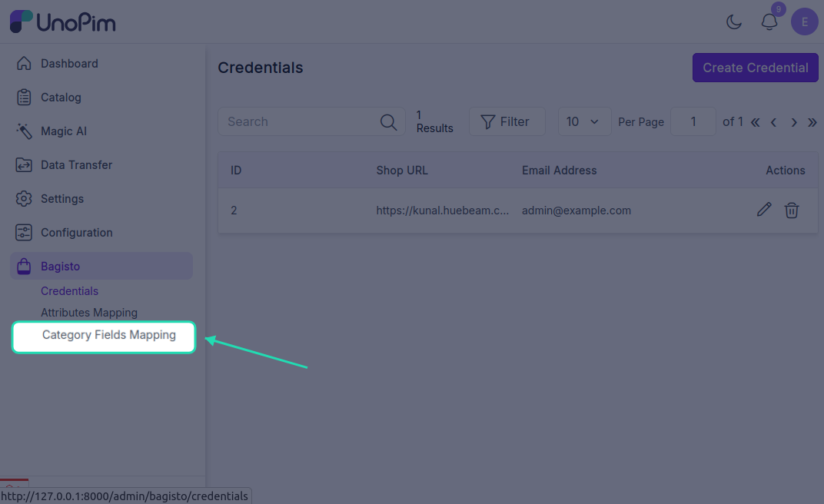Click the https://kunal.huebeam.c... shop URL cell
The width and height of the screenshot is (824, 504).
tap(443, 211)
